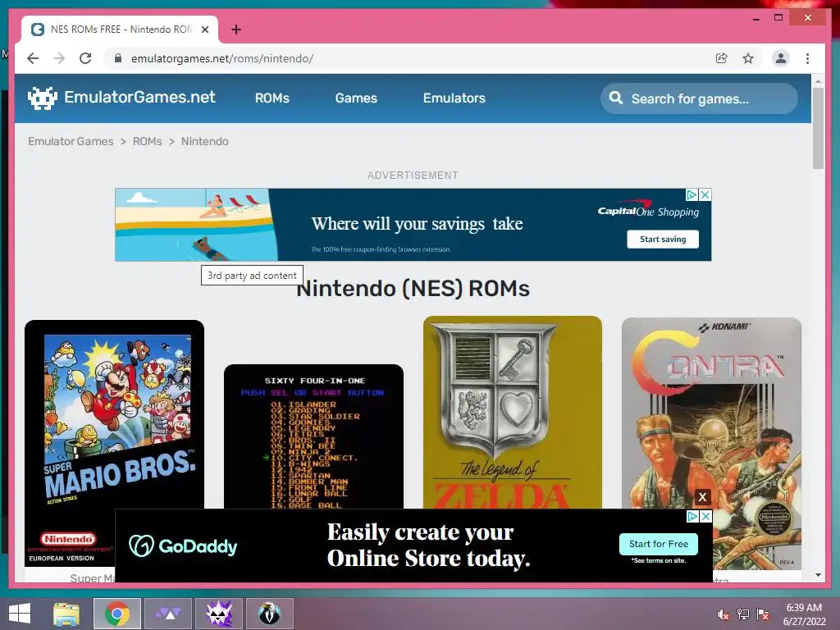Screen dimensions: 840x630
Task: Reload the page with the refresh icon
Action: pos(85,58)
